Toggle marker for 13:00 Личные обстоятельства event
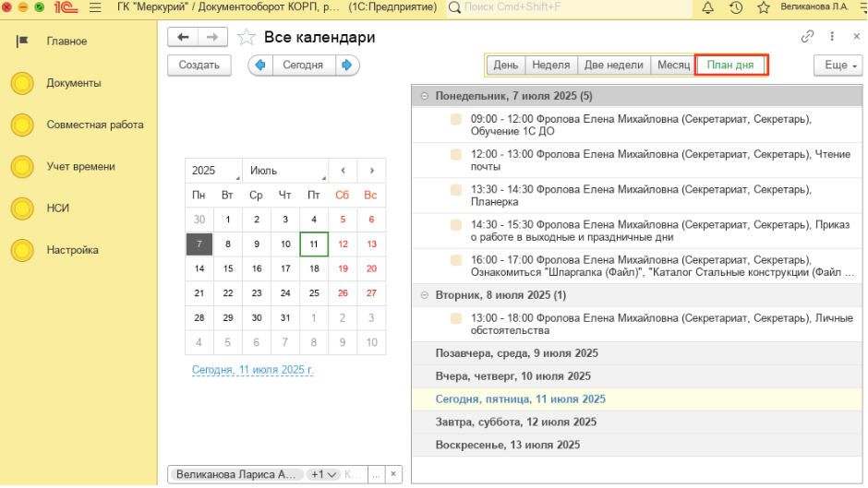 tap(456, 318)
